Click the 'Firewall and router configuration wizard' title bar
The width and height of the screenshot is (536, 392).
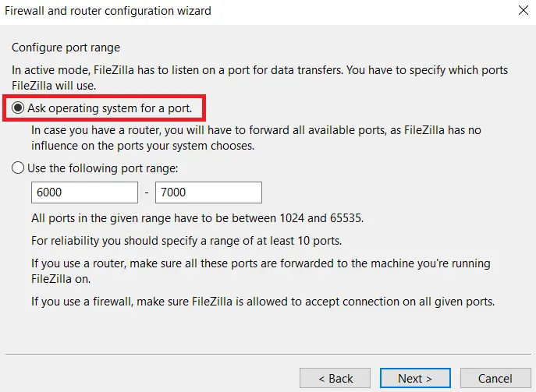click(x=108, y=11)
